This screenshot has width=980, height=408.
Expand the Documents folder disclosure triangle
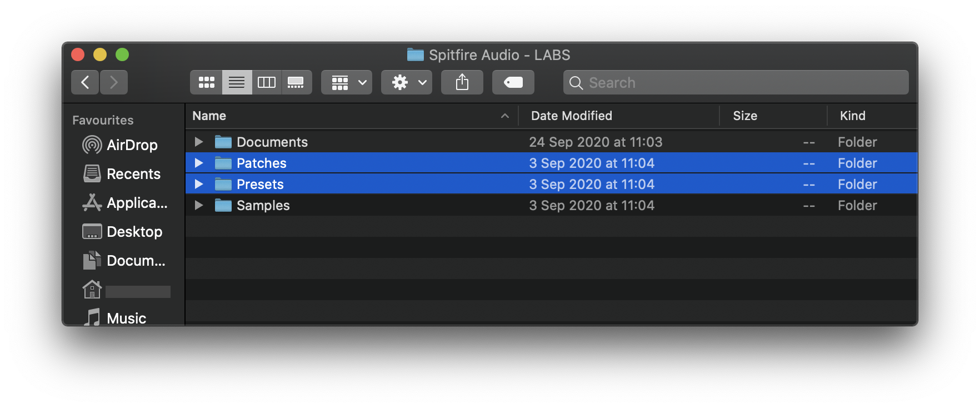(x=198, y=142)
